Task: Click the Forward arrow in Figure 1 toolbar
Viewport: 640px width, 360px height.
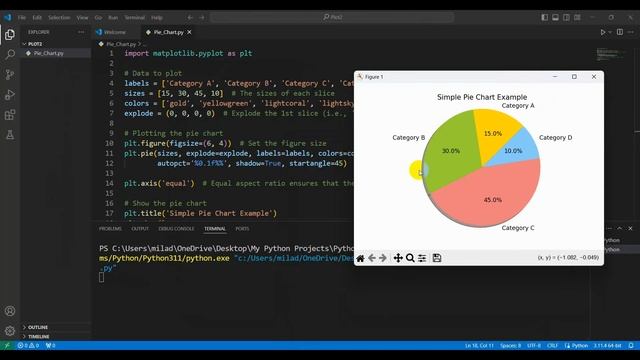Action: [x=383, y=258]
